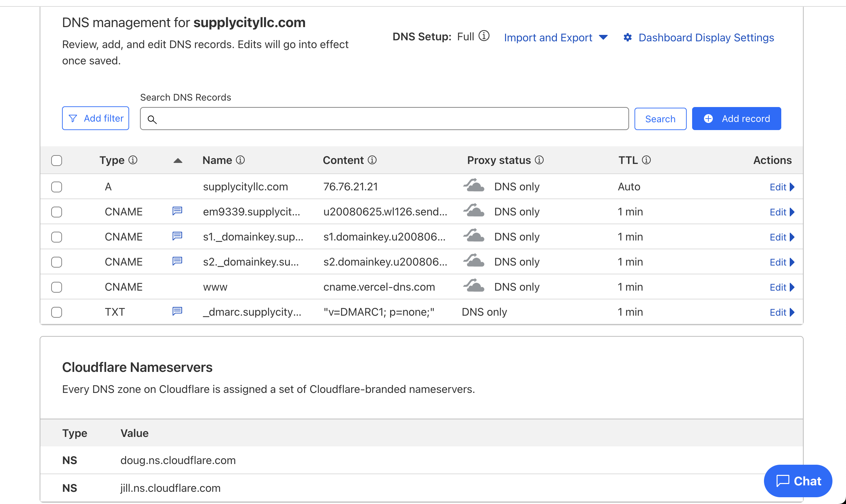Viewport: 846px width, 504px height.
Task: Open the Import and Export dropdown
Action: (x=556, y=37)
